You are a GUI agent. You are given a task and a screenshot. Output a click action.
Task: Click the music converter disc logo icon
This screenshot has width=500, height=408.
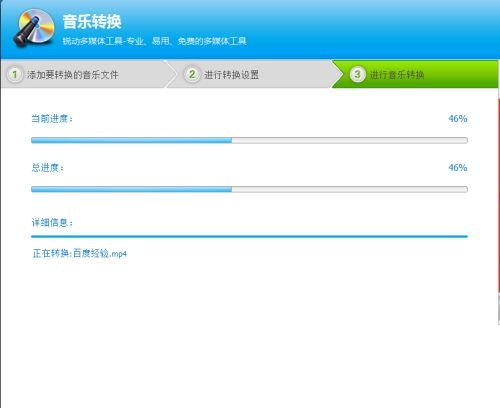point(34,28)
